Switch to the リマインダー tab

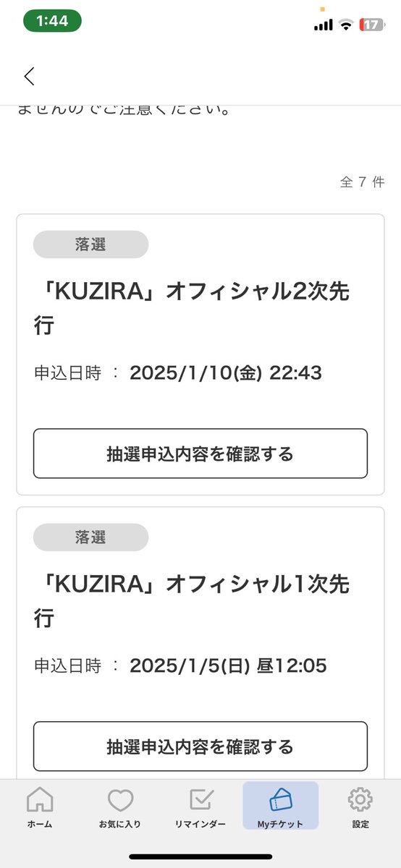tap(200, 824)
